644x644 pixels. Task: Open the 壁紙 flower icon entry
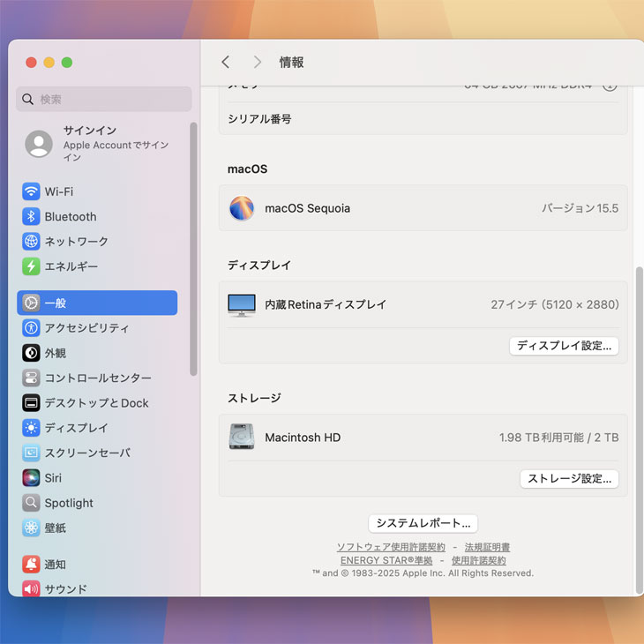click(x=31, y=528)
